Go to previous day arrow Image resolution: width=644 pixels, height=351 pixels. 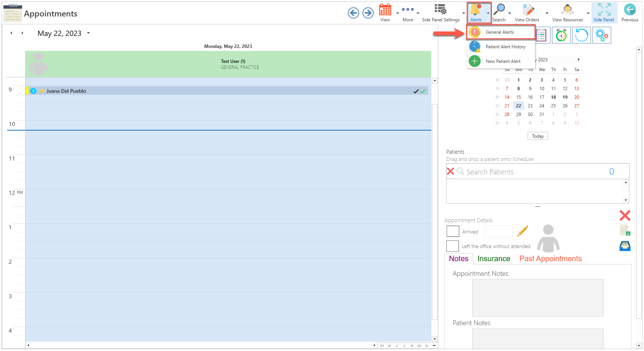tap(11, 33)
